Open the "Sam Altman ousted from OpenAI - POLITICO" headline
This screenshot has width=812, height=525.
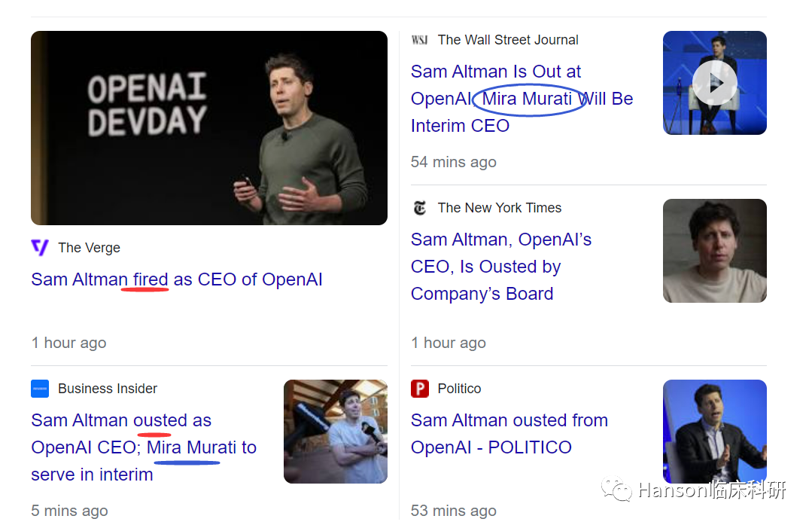click(x=509, y=434)
